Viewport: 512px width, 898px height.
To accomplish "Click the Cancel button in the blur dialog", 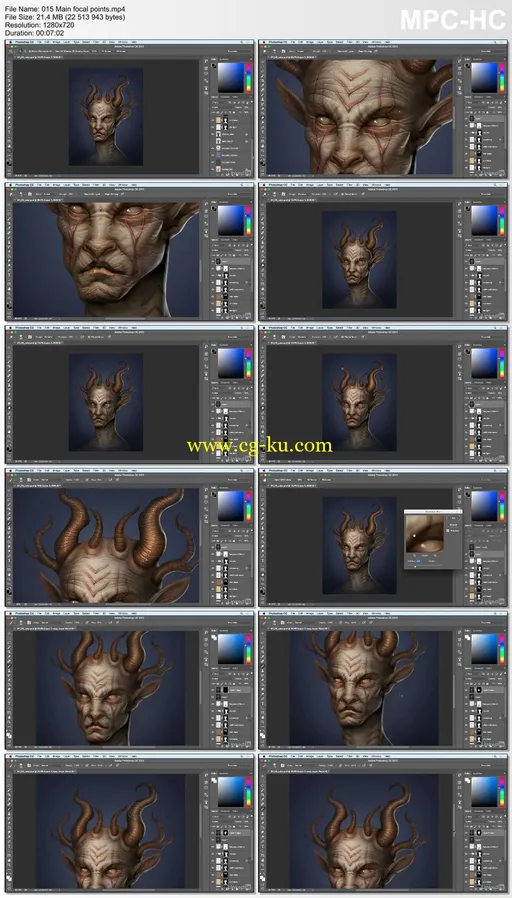I will [x=454, y=525].
